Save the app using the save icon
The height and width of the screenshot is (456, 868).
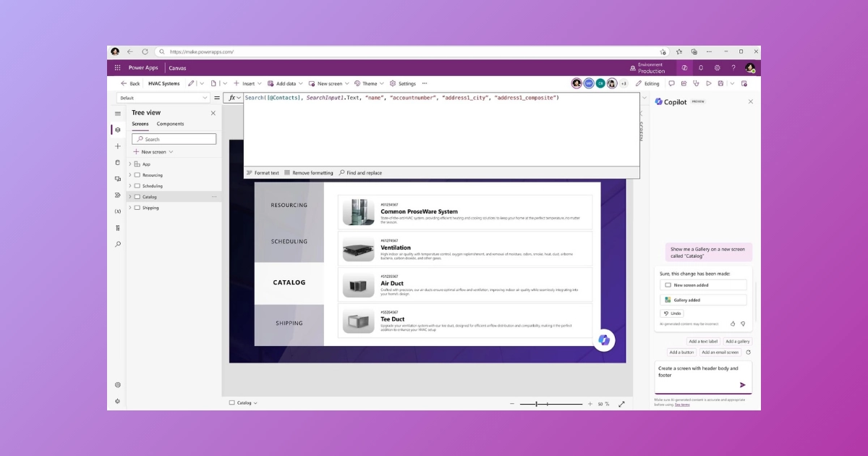(720, 83)
